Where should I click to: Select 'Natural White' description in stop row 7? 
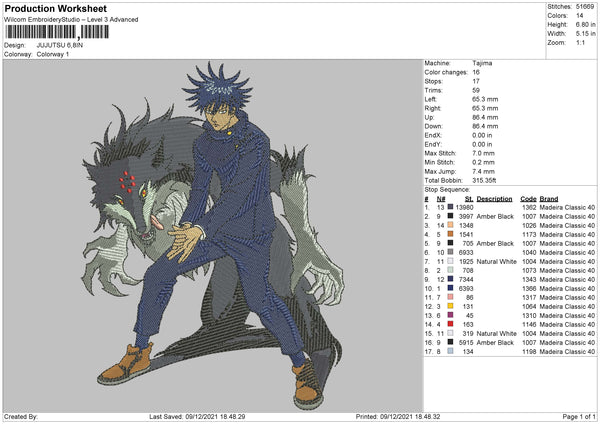click(496, 261)
